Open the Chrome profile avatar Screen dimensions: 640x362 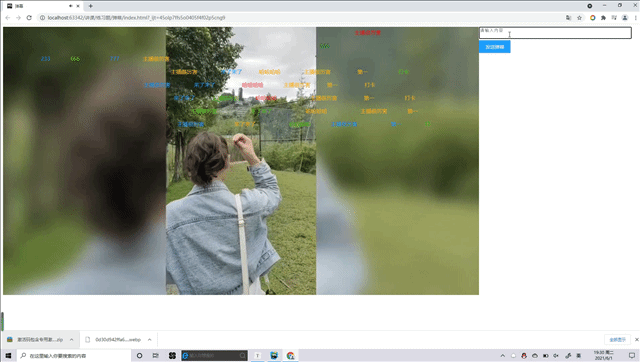(x=625, y=18)
